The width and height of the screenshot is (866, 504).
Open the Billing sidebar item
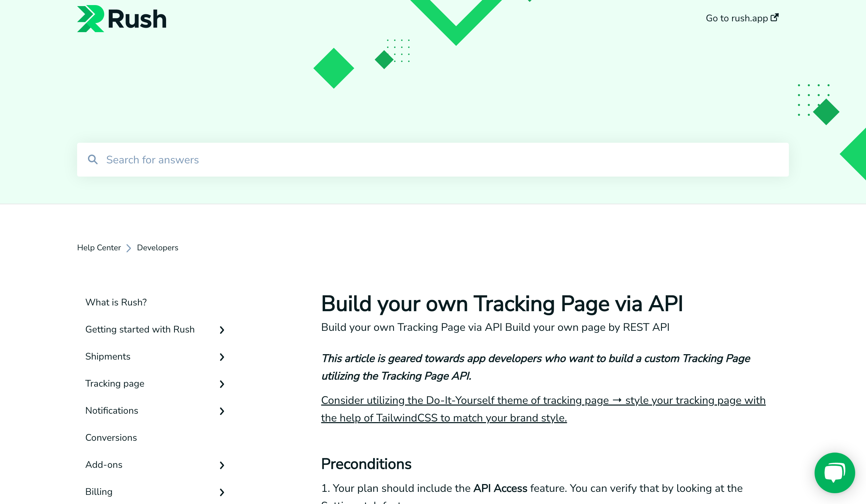(x=99, y=492)
